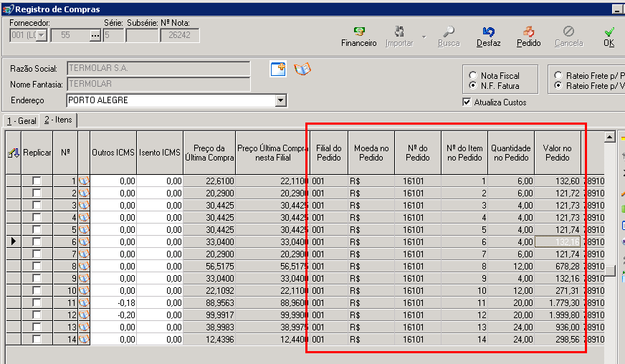Image resolution: width=625 pixels, height=364 pixels.
Task: Select the Valor no Pedido cell 678,28
Action: coord(557,267)
